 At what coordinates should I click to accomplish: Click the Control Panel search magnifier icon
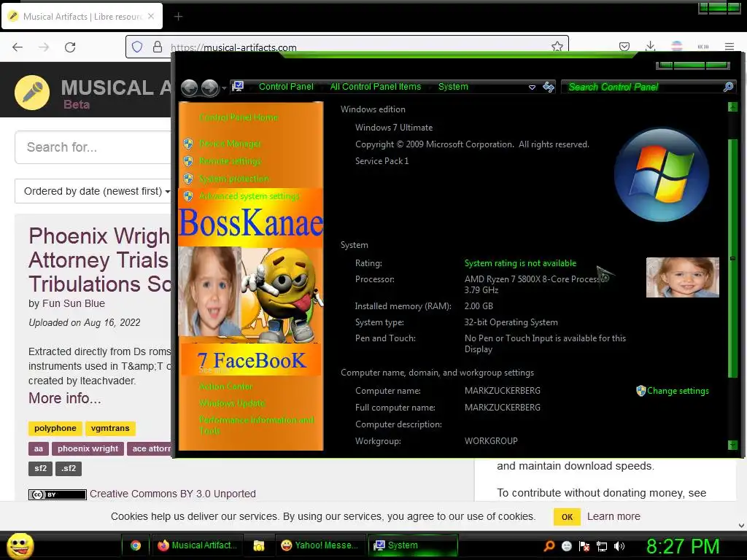point(729,87)
